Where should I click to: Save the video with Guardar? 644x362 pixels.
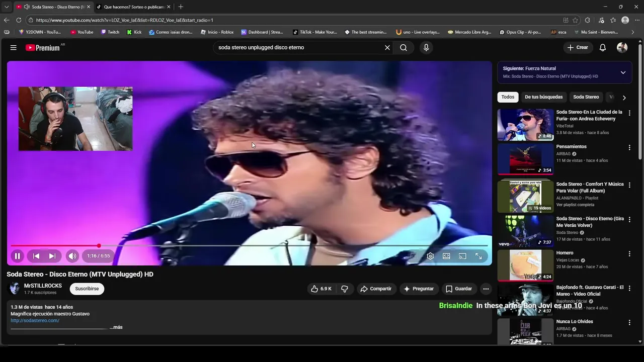(x=459, y=289)
